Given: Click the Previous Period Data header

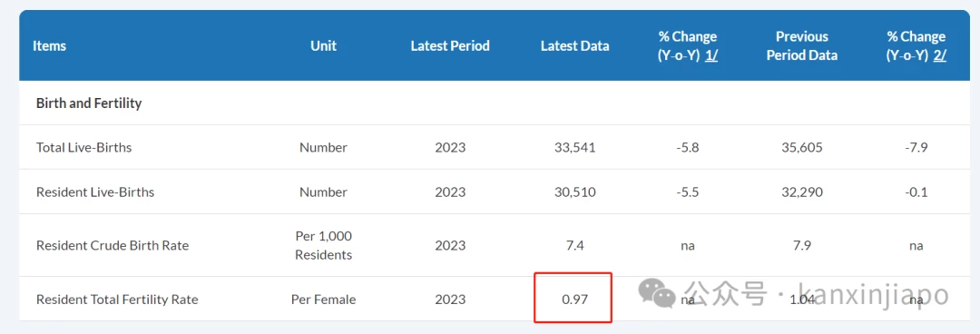Looking at the screenshot, I should click(x=802, y=45).
